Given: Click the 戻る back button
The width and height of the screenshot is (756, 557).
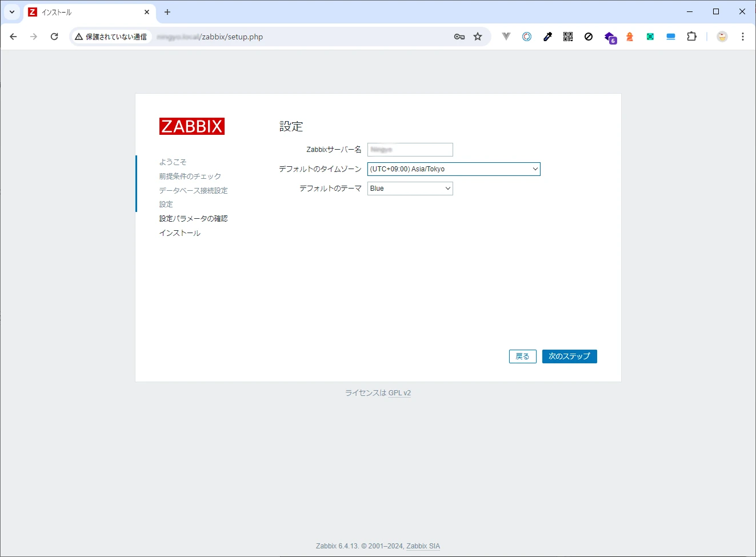Looking at the screenshot, I should [523, 356].
